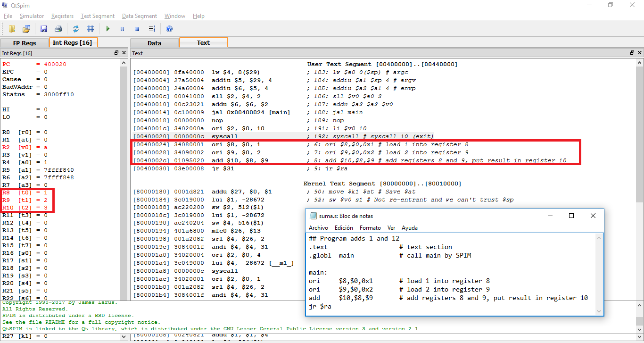Open Edición menu in Bloc de notas
This screenshot has height=343, width=644.
click(344, 228)
